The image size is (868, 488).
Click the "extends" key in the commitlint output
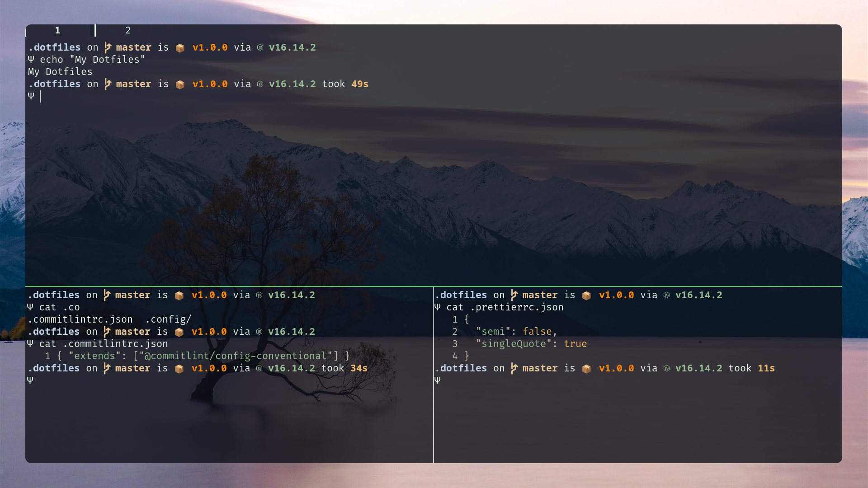click(94, 356)
